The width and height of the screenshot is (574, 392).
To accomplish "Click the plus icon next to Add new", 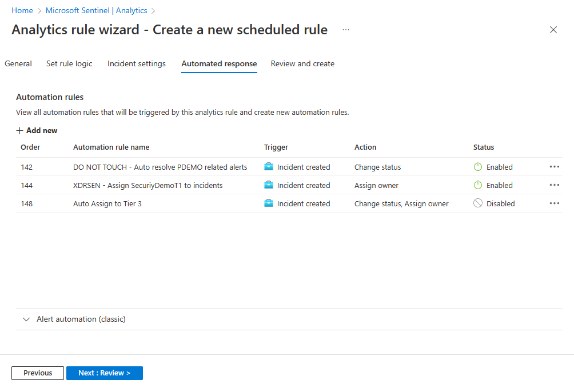I will tap(19, 130).
